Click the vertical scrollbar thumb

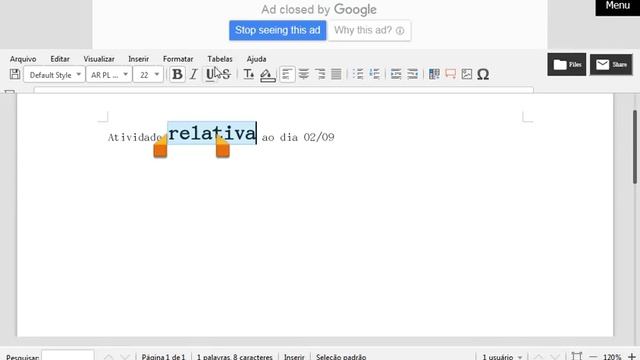[636, 147]
